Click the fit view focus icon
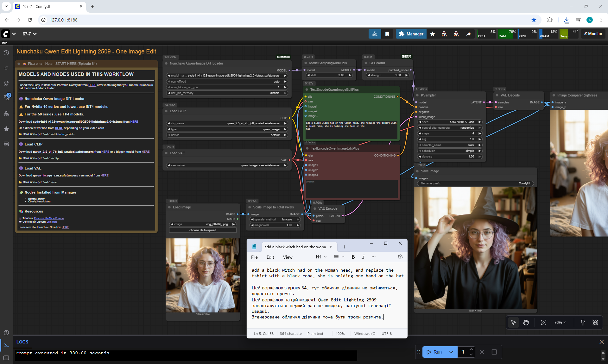 [x=543, y=322]
